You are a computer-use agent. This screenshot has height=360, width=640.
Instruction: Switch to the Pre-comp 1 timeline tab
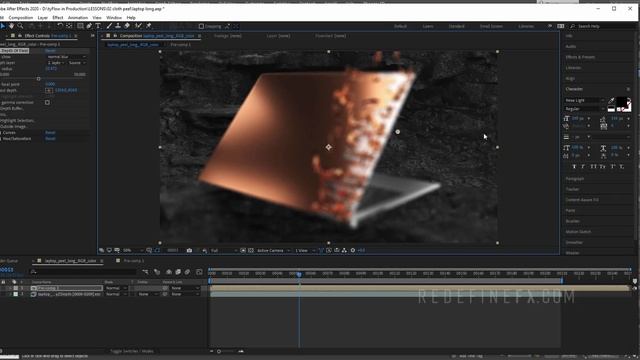[133, 260]
